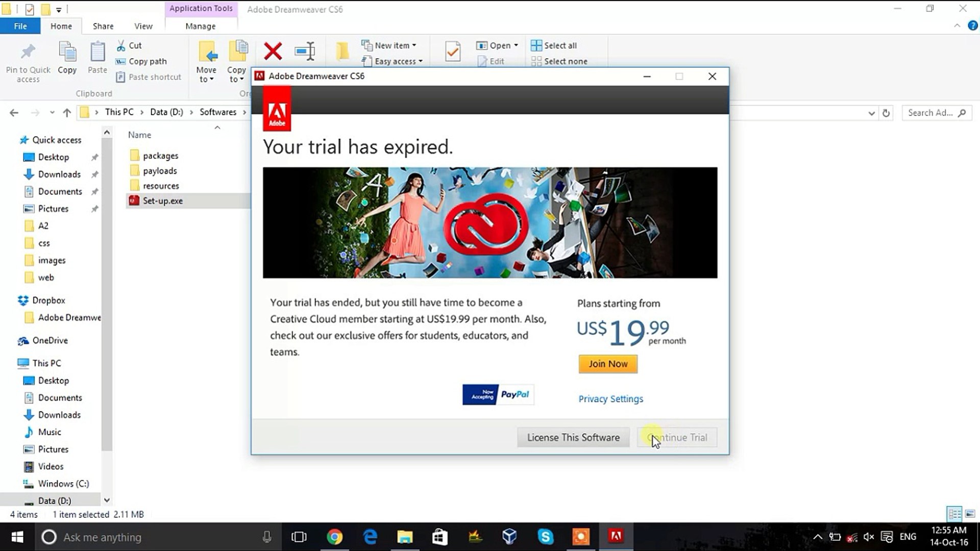Expand the address bar history dropdown
Screen dimensions: 980x551
point(871,113)
